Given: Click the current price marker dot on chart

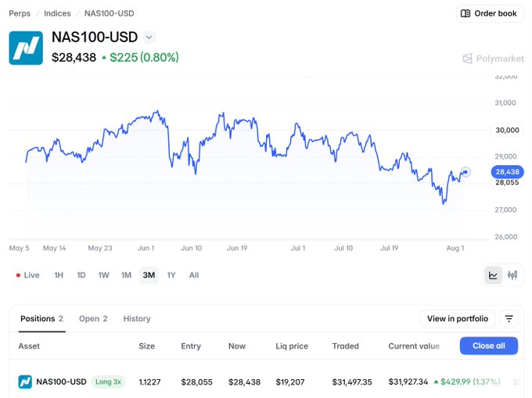Looking at the screenshot, I should pos(465,172).
